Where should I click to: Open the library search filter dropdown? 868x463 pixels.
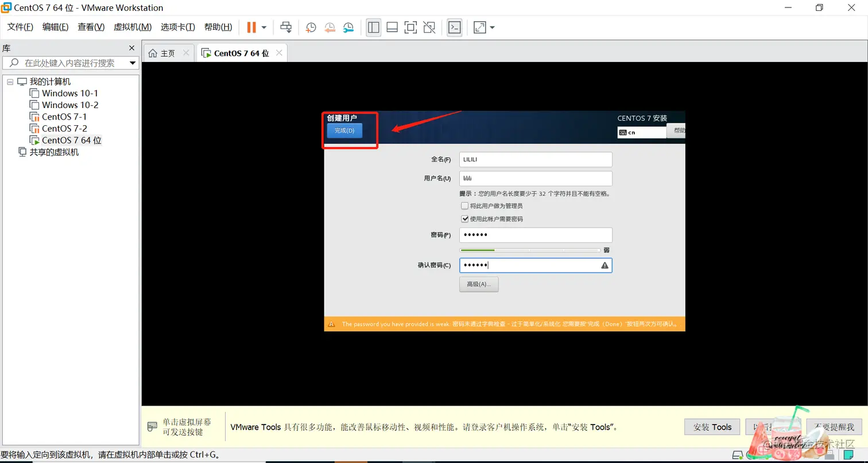133,63
